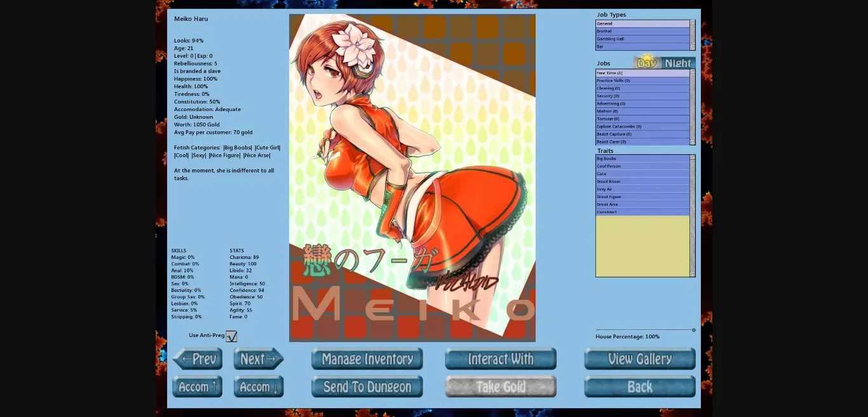Click the House Percentage slider handle
This screenshot has height=417, width=868.
[x=693, y=329]
